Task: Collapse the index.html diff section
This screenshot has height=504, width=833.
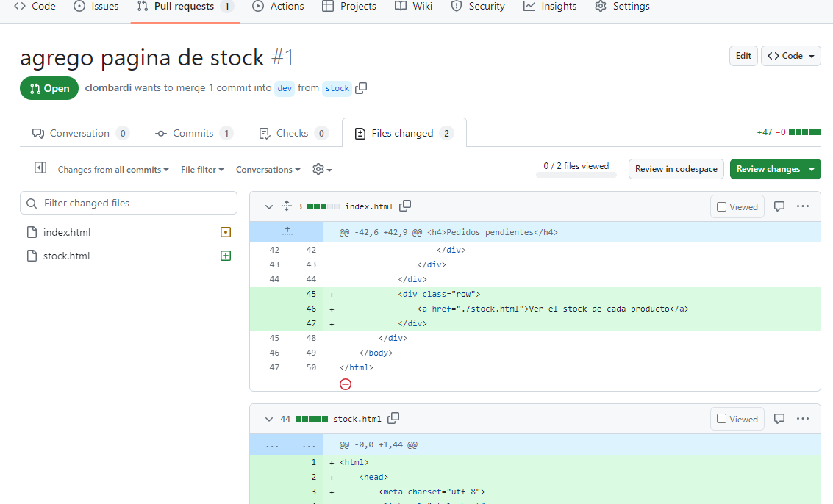Action: [x=268, y=206]
